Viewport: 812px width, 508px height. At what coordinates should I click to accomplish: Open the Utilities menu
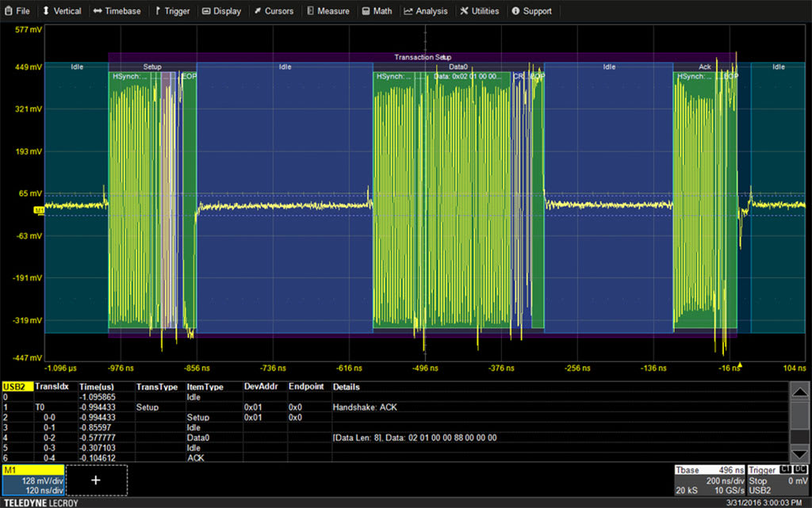point(480,11)
